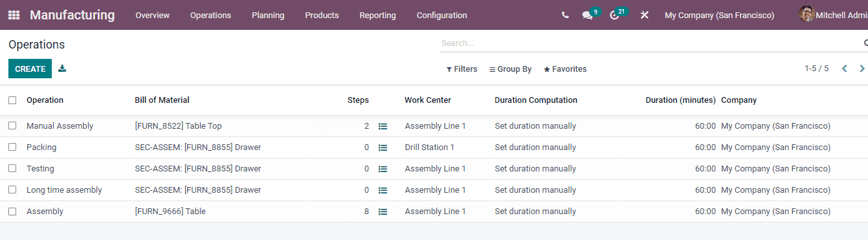Image resolution: width=868 pixels, height=240 pixels.
Task: Click Assembly Line 1 in Testing row
Action: (x=435, y=169)
